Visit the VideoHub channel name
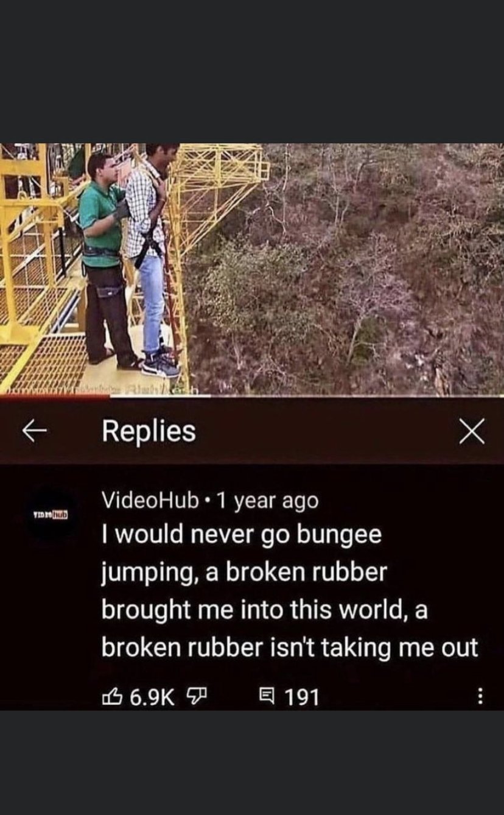504x815 pixels. pyautogui.click(x=150, y=501)
